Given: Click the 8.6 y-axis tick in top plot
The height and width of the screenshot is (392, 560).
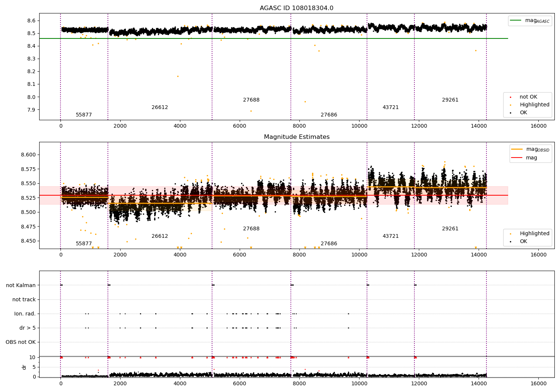Looking at the screenshot, I should tap(31, 21).
